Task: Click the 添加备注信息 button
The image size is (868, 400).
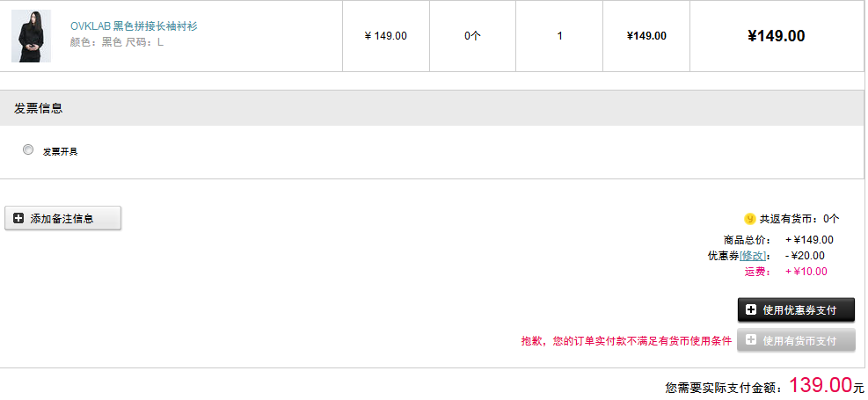Action: 62,218
